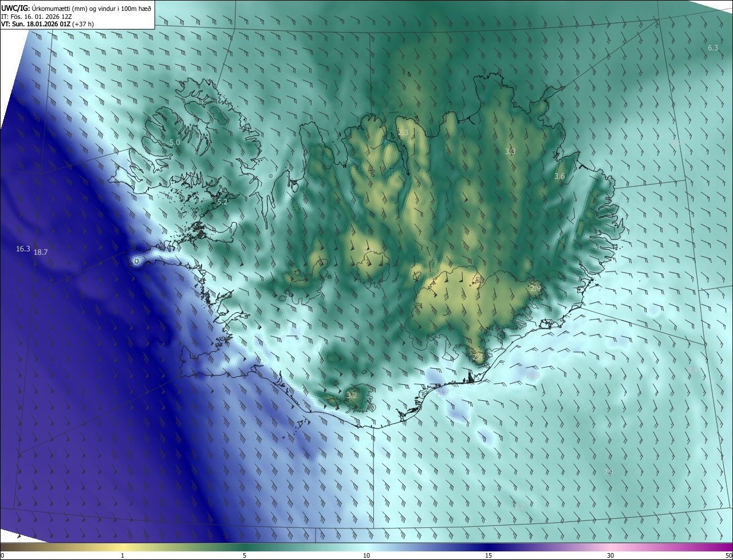Click the 0 label on the color scale
The height and width of the screenshot is (560, 733).
2,556
